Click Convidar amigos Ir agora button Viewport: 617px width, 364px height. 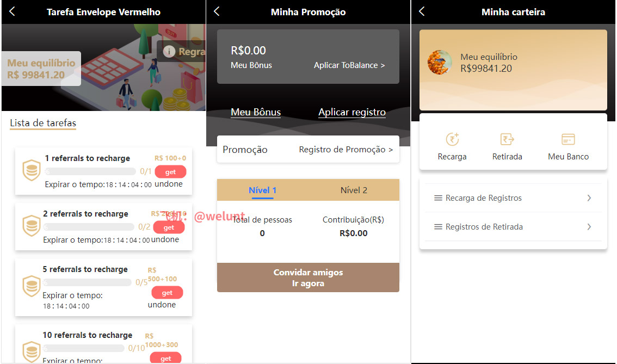(308, 277)
